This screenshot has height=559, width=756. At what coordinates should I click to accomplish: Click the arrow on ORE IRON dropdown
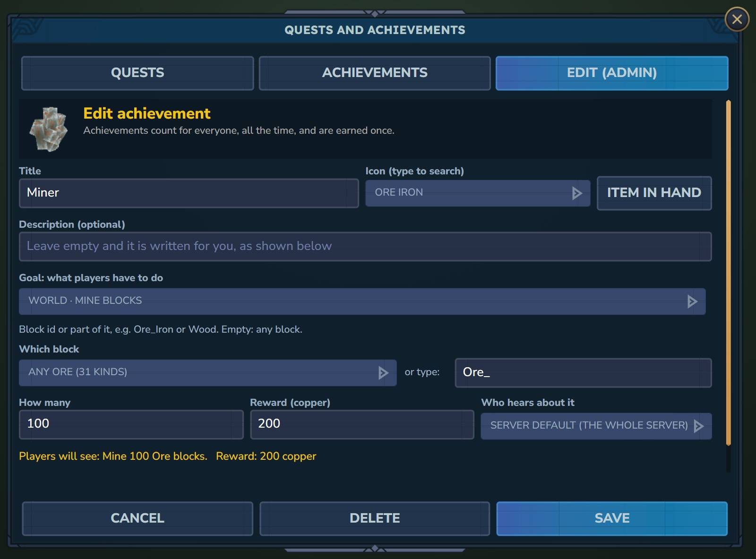(577, 193)
